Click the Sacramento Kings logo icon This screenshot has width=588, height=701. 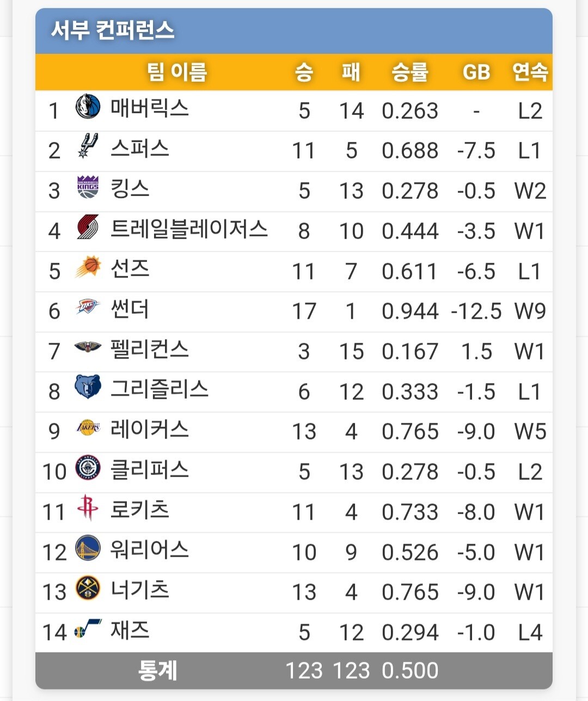point(88,187)
